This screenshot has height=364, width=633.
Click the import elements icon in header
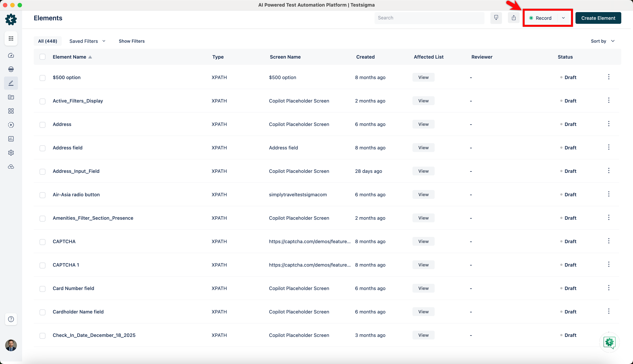(x=496, y=18)
